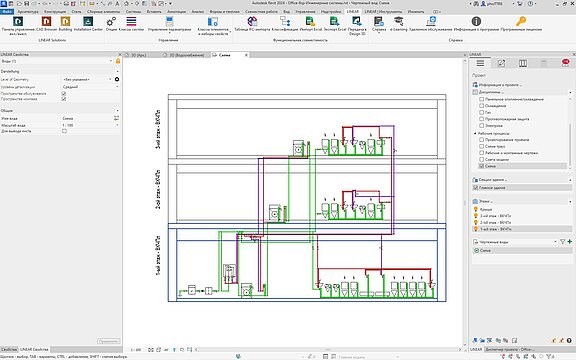576x360 pixels.
Task: Click the Экспорт Excel icon
Action: 335,22
